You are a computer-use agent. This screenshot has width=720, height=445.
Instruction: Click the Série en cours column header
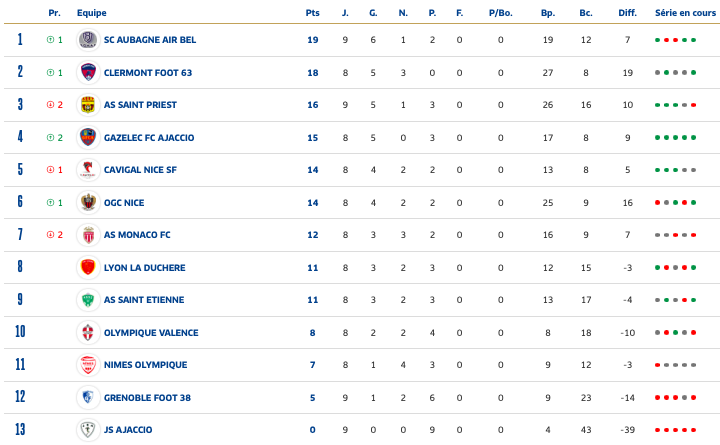click(678, 13)
